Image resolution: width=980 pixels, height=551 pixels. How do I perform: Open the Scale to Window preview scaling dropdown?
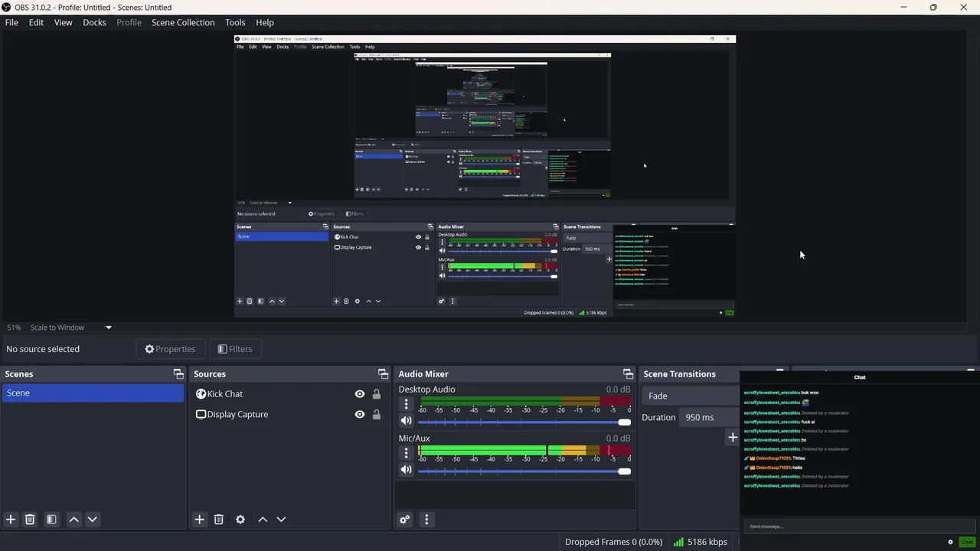click(x=71, y=328)
